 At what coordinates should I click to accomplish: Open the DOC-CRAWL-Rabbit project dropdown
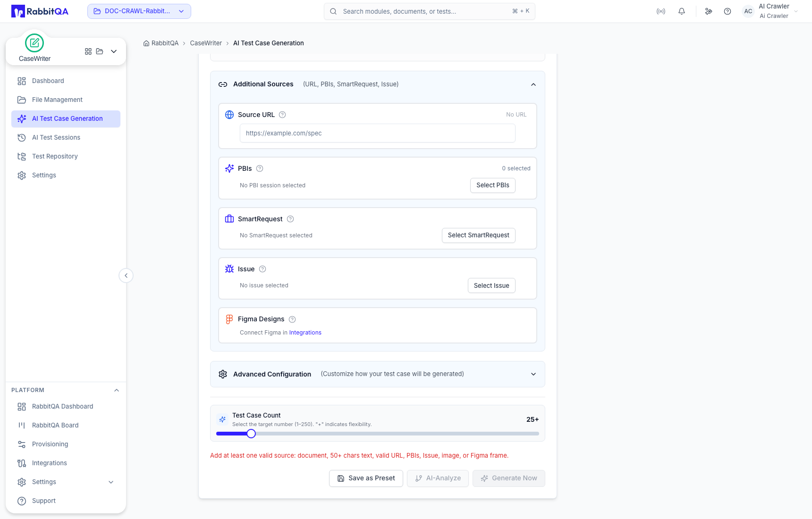pos(139,11)
